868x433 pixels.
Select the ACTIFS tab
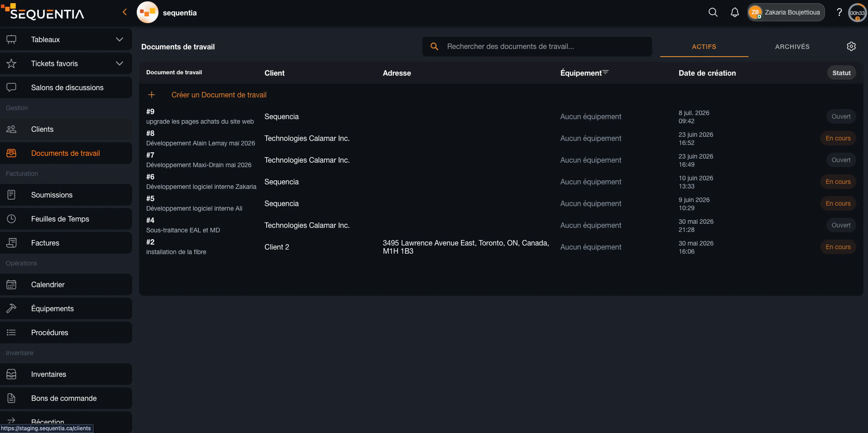(704, 47)
